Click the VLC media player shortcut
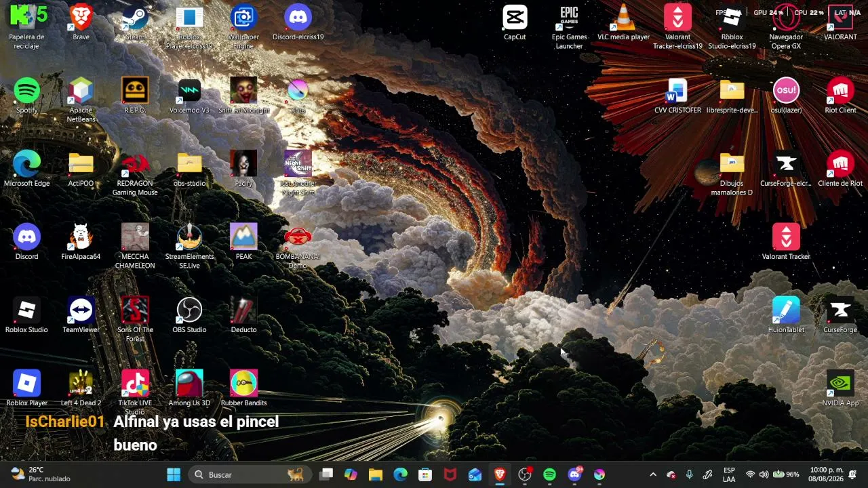The height and width of the screenshot is (488, 868). (623, 22)
